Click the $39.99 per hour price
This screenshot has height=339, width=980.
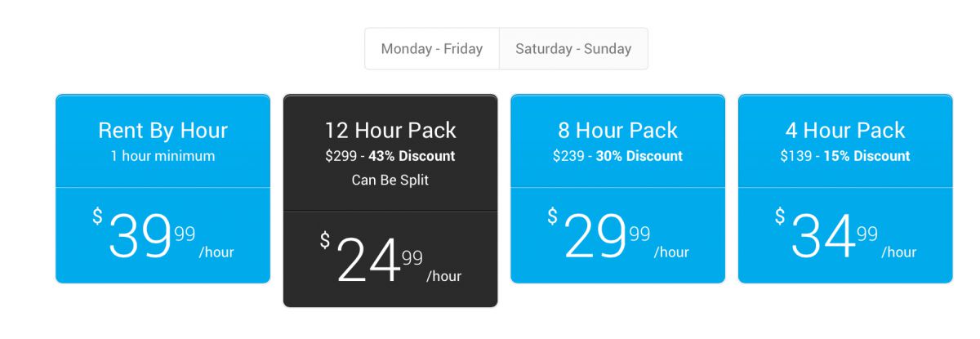[163, 236]
